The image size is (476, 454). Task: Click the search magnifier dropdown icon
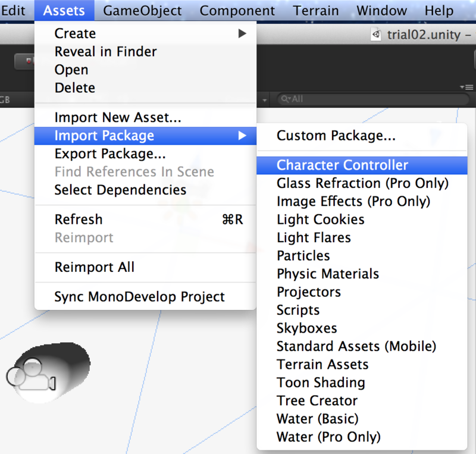coord(286,99)
